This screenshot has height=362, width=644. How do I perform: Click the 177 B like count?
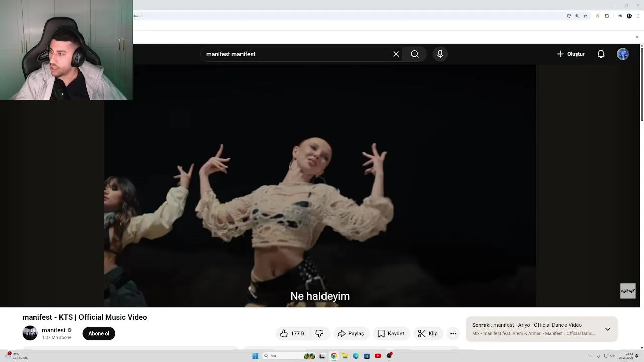(x=297, y=333)
